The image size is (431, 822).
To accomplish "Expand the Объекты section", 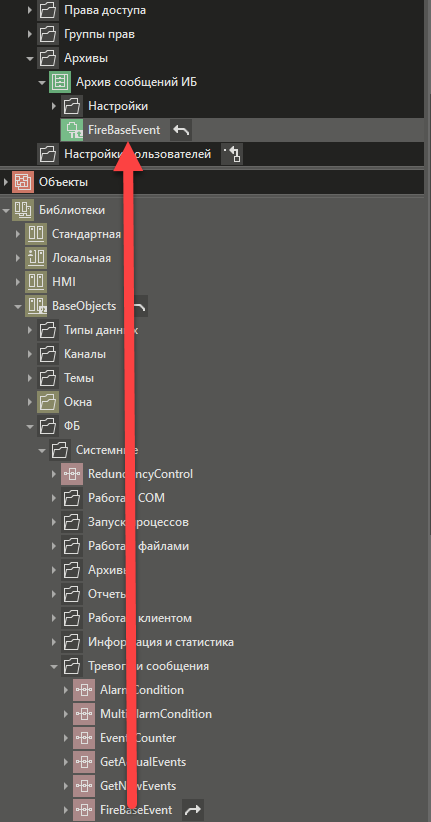I will click(6, 182).
